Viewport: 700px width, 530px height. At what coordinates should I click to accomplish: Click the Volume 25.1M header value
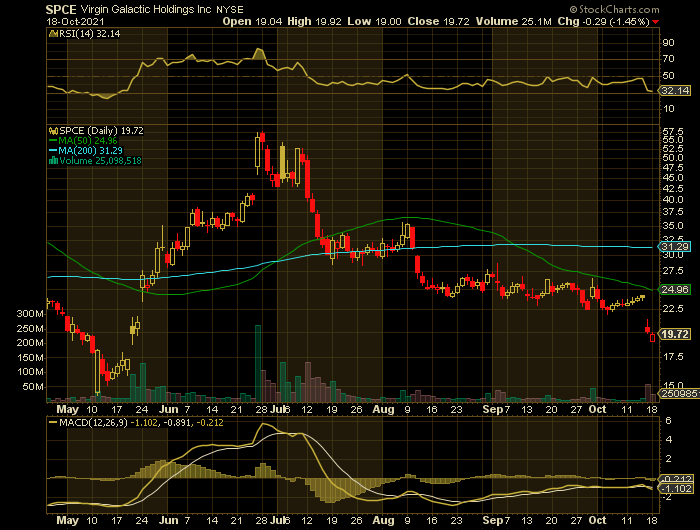(513, 21)
